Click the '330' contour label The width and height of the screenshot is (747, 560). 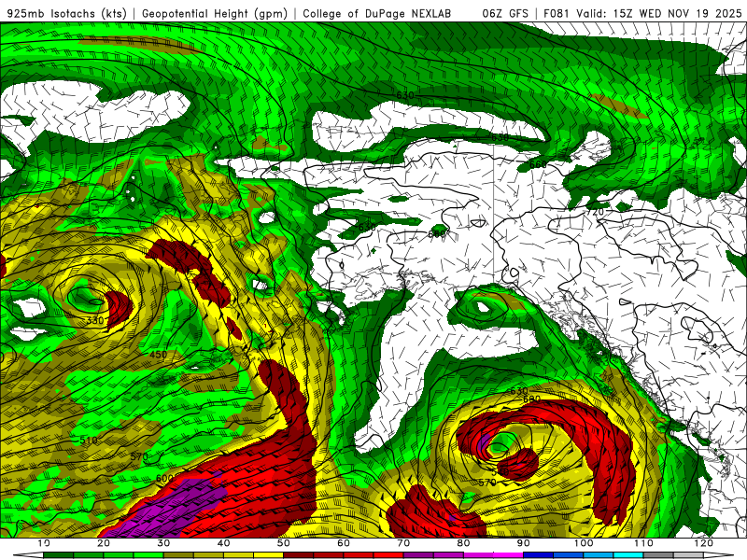coord(95,320)
